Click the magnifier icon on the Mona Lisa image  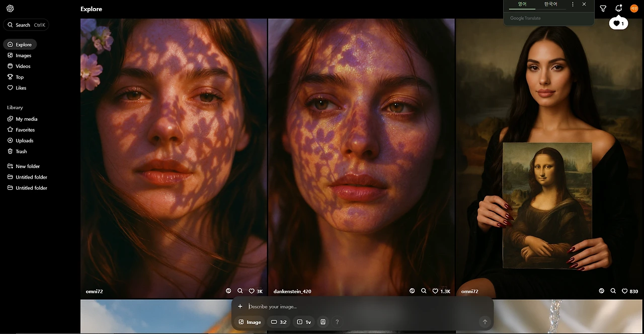tap(613, 291)
